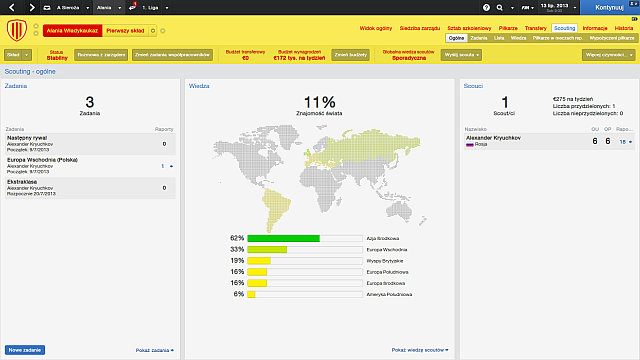Switch to the Lista sub-tab

click(499, 38)
